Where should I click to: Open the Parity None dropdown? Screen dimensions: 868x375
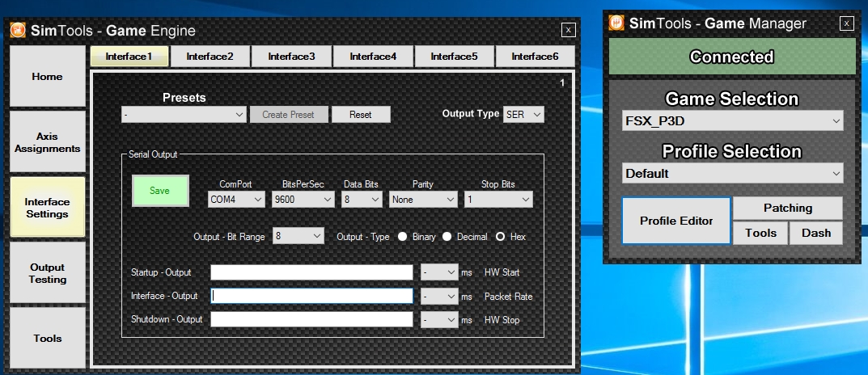click(x=423, y=199)
